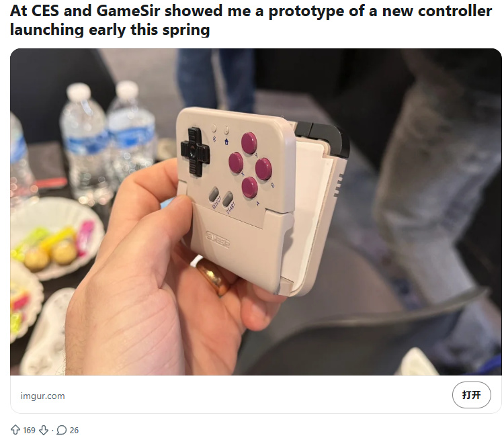Click the 169 upvote count
Image resolution: width=504 pixels, height=446 pixels.
pos(30,430)
